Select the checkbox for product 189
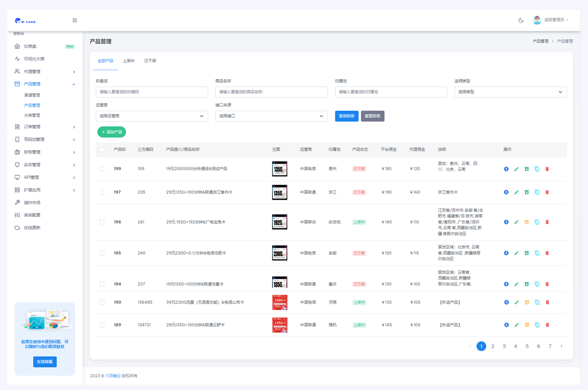The height and width of the screenshot is (390, 588). click(102, 325)
